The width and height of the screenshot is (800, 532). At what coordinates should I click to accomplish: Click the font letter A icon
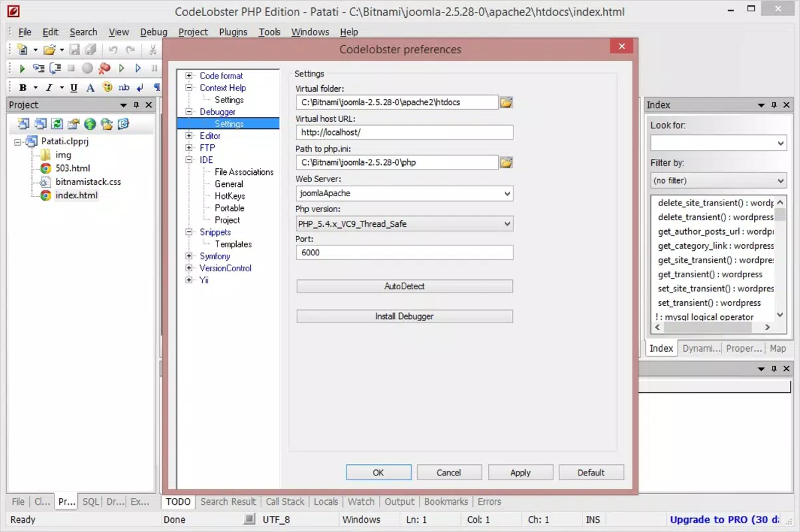pos(90,88)
